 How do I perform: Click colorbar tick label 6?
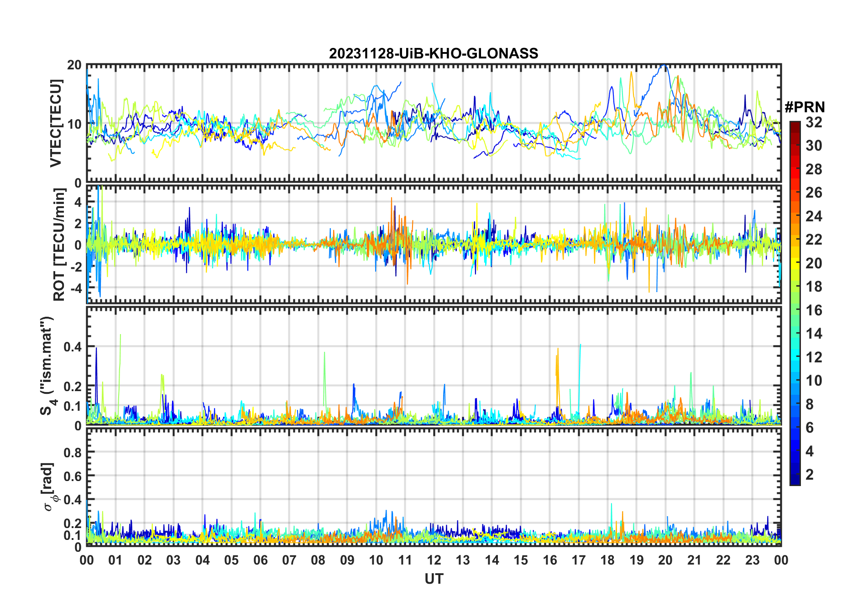click(x=810, y=427)
